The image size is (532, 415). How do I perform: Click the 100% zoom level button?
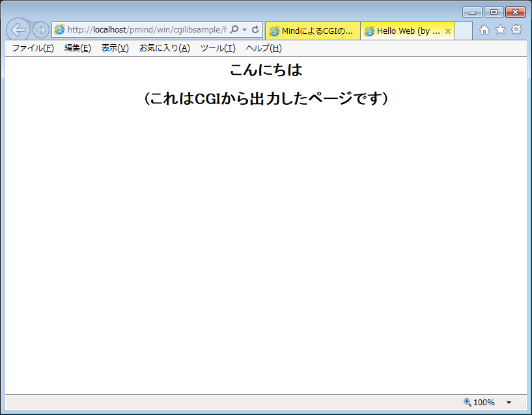[479, 403]
